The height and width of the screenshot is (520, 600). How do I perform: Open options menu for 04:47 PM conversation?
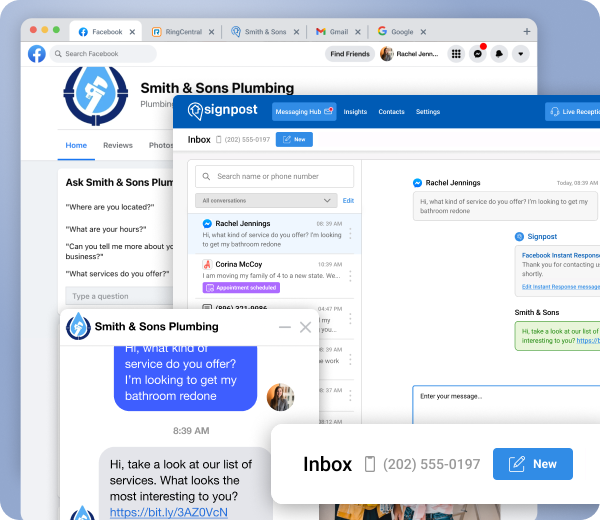click(x=351, y=319)
